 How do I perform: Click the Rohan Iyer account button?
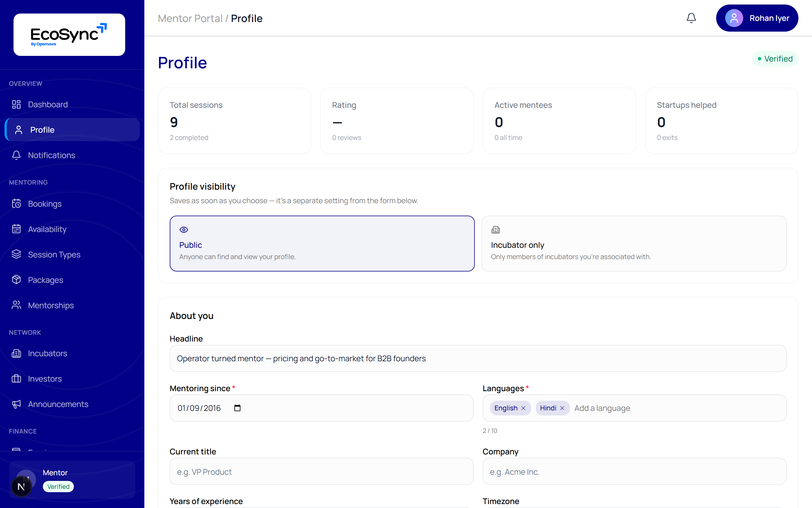757,18
